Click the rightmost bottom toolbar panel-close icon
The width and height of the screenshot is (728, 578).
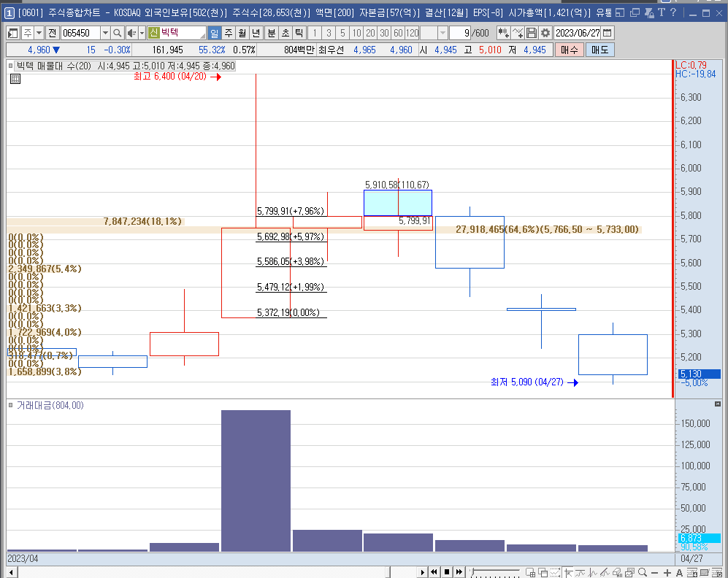coord(717,573)
